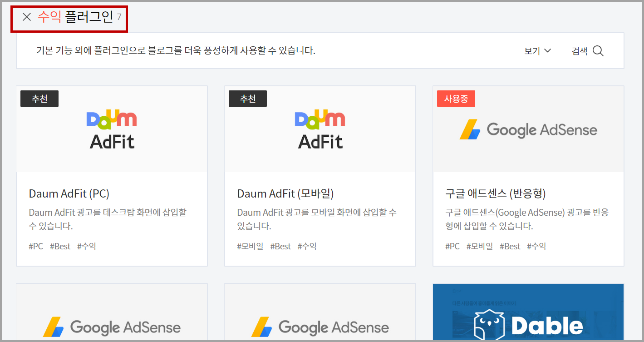644x342 pixels.
Task: Click the Daum AdFit (PC) description text
Action: pos(108,219)
